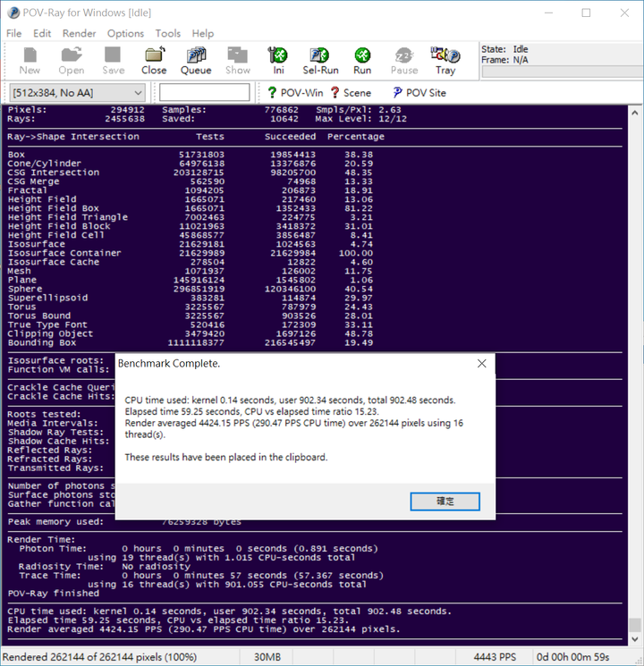Click the CSG Intersection row

(x=190, y=173)
